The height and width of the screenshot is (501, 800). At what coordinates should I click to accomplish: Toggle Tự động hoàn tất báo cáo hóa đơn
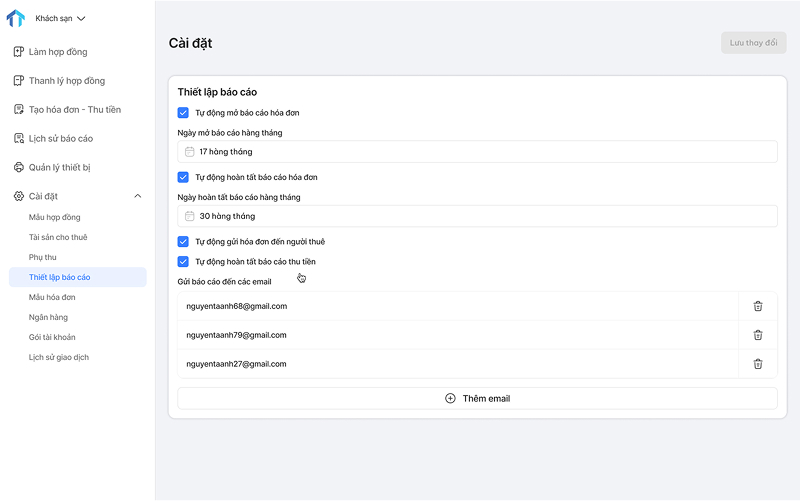[183, 177]
